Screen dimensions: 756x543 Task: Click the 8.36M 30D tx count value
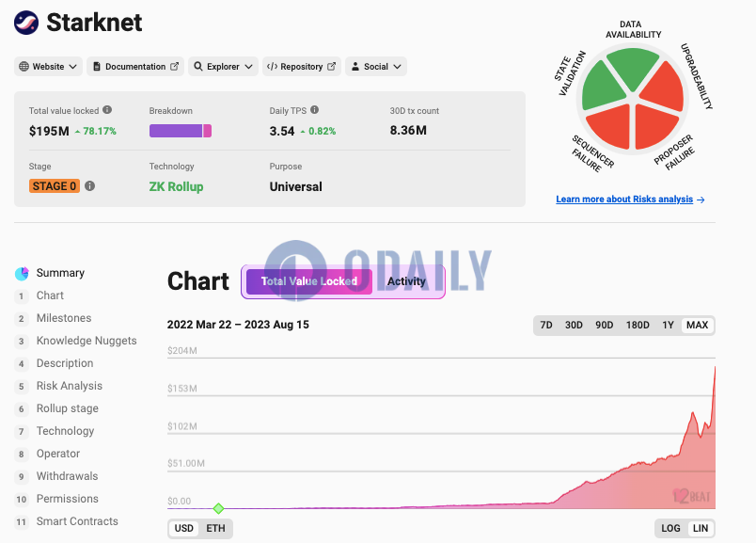(408, 130)
